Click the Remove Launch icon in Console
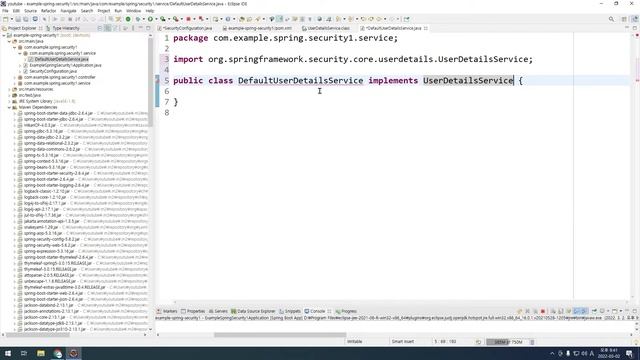 tap(527, 311)
